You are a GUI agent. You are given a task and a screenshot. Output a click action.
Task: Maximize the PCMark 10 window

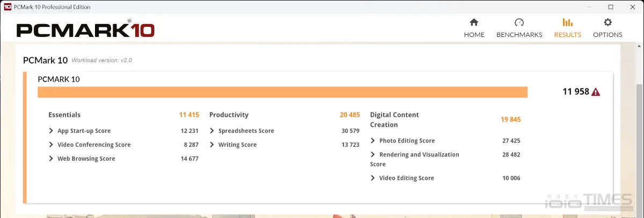point(611,7)
